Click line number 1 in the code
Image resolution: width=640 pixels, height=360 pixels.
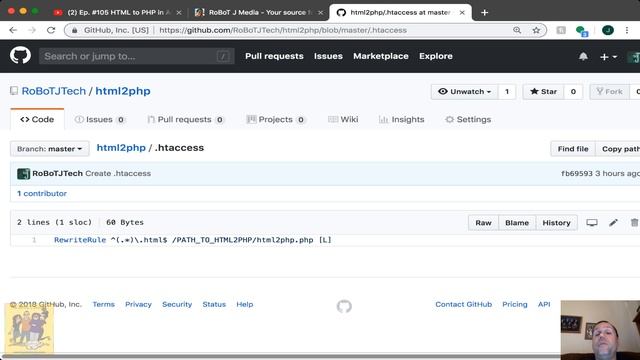(34, 240)
